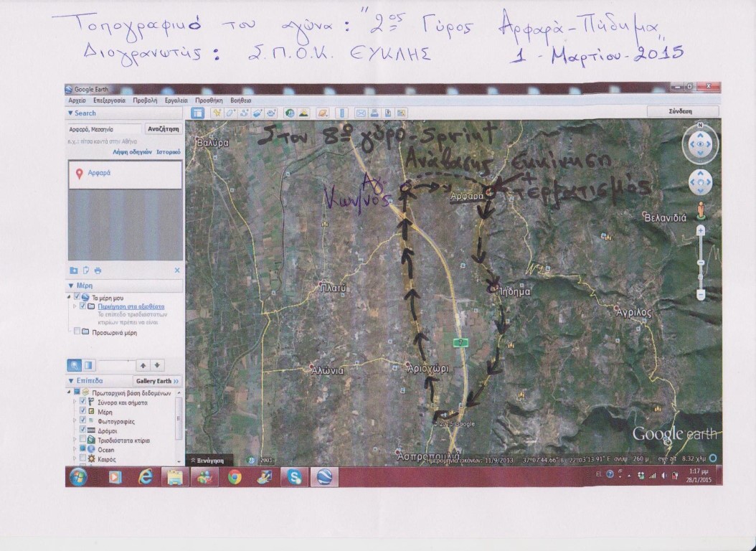The image size is (756, 551).
Task: Collapse the Επίπεδα panel triangle
Action: [70, 381]
